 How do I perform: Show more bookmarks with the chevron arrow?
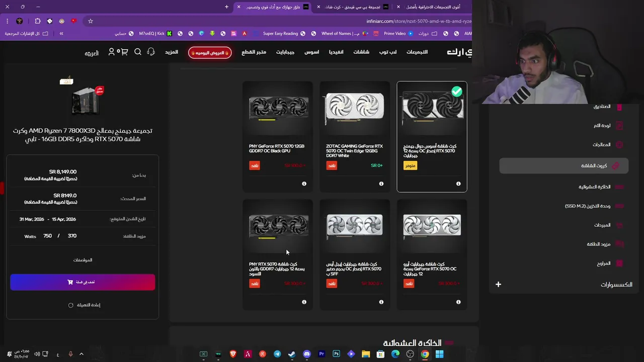61,33
